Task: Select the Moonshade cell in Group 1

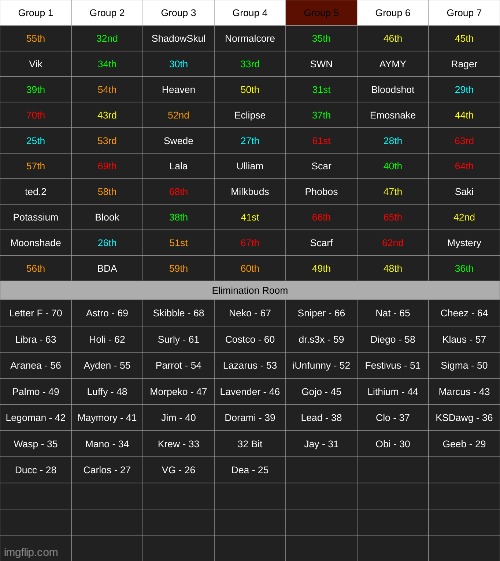Action: [x=35, y=243]
